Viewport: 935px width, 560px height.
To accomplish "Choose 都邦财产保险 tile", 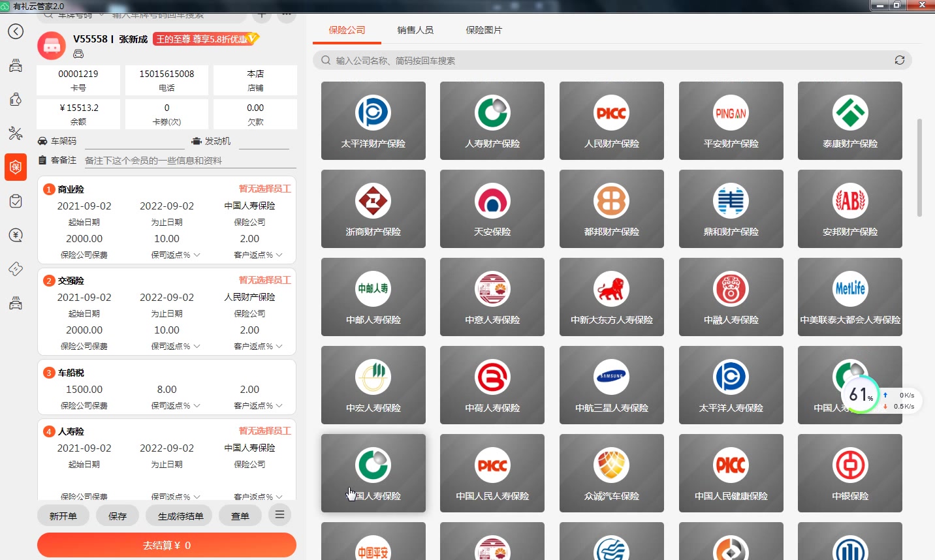I will [x=612, y=209].
